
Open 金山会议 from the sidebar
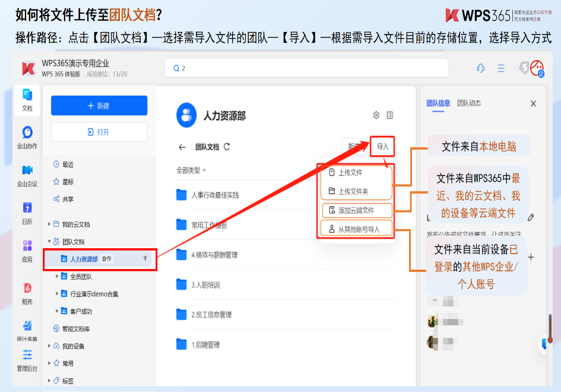click(27, 170)
